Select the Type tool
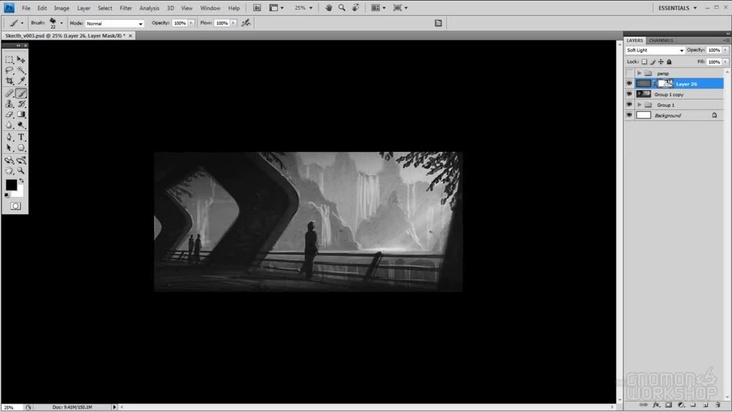The image size is (732, 412). (x=21, y=137)
